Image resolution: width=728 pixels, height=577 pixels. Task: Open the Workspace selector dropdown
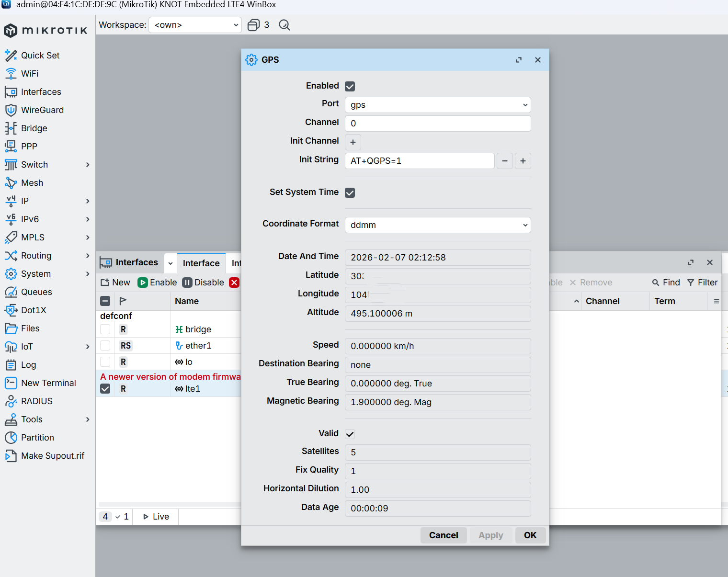195,25
